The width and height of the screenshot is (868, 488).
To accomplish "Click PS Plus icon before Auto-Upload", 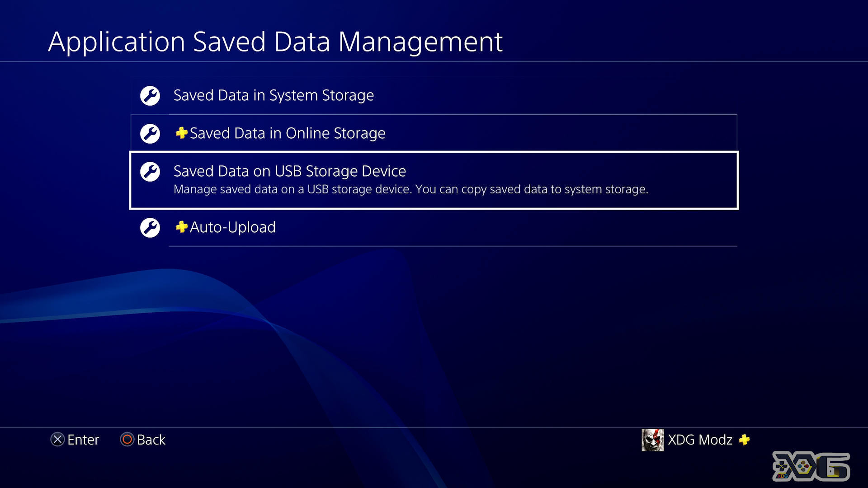I will (x=182, y=227).
